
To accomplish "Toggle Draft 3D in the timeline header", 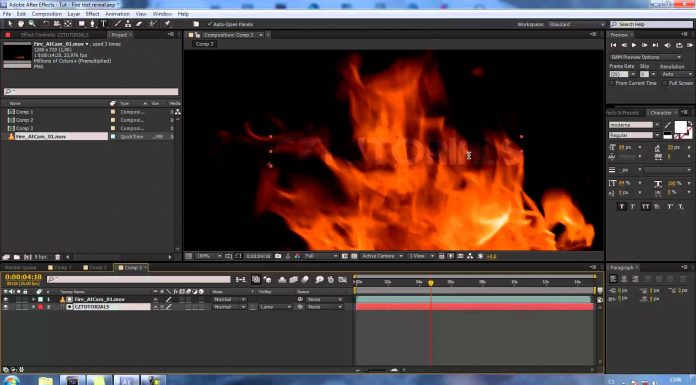I will pos(268,279).
